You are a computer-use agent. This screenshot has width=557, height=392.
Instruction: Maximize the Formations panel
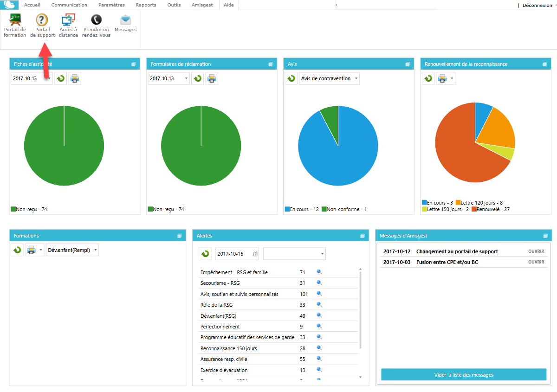[x=179, y=236]
